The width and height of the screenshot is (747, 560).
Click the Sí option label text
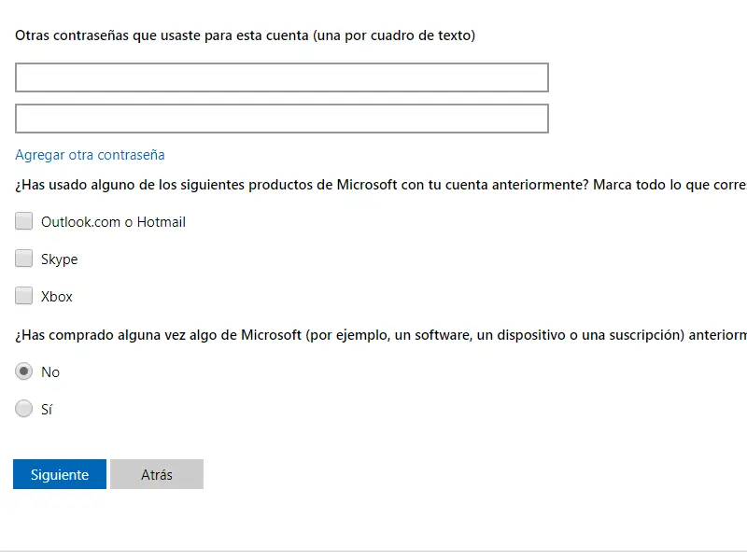click(x=47, y=410)
